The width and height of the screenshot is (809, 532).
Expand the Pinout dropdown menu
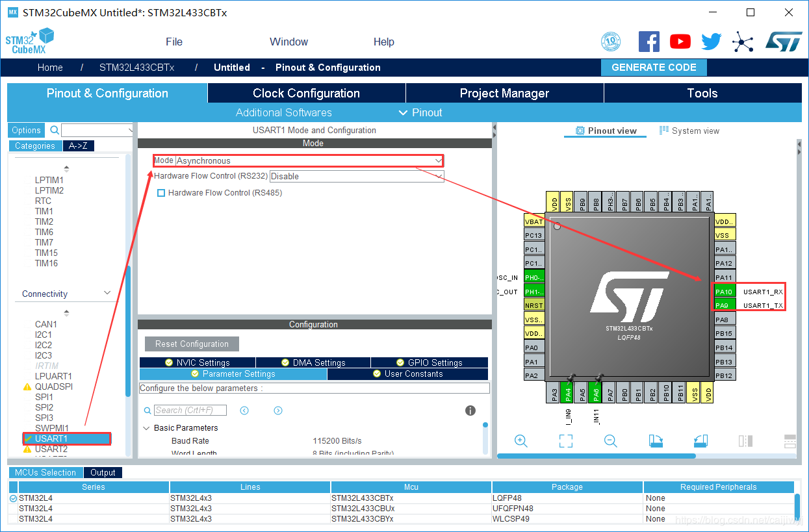coord(420,112)
